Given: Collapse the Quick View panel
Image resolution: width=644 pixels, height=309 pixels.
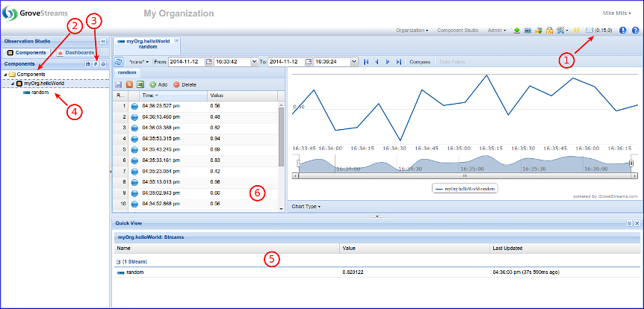Looking at the screenshot, I should pos(629,223).
